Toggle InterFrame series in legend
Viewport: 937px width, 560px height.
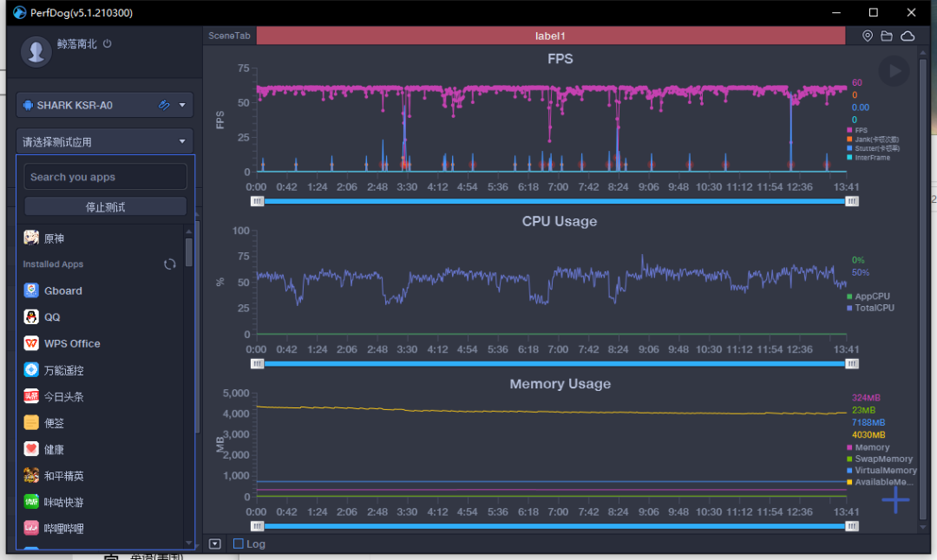[x=868, y=158]
